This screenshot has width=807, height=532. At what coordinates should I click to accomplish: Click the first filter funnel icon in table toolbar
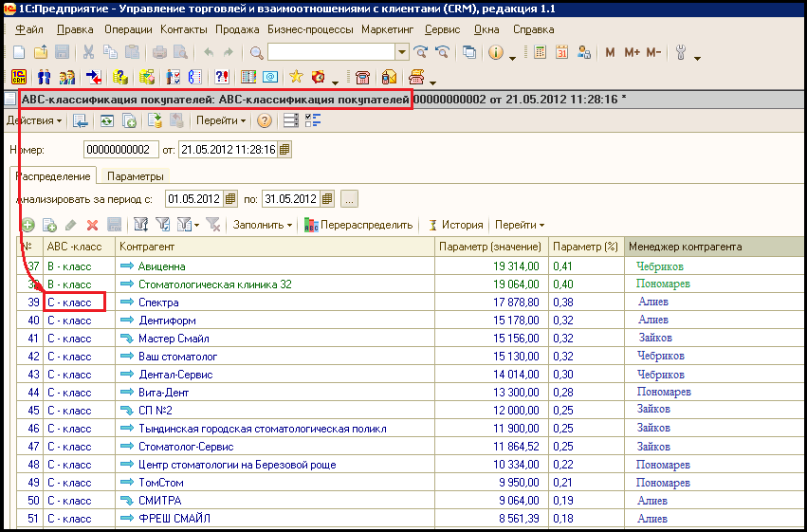tap(141, 225)
